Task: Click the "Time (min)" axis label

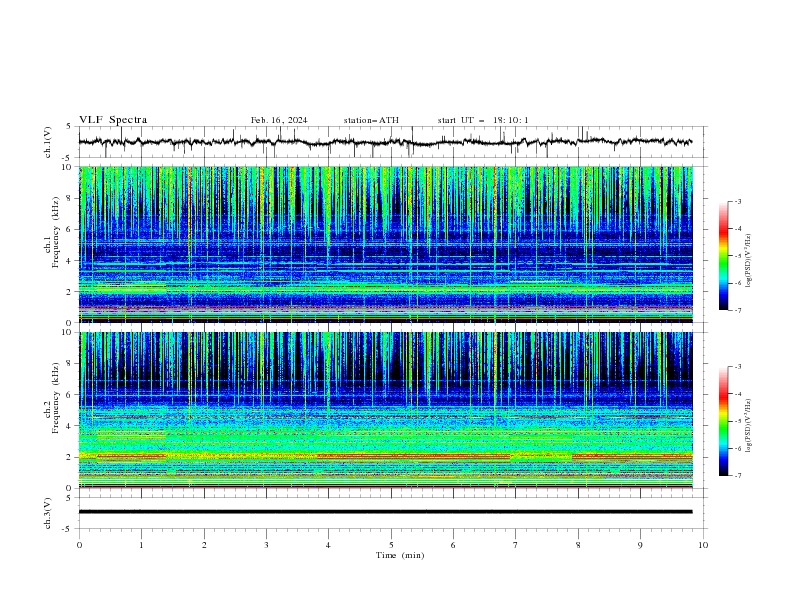Action: [x=400, y=555]
